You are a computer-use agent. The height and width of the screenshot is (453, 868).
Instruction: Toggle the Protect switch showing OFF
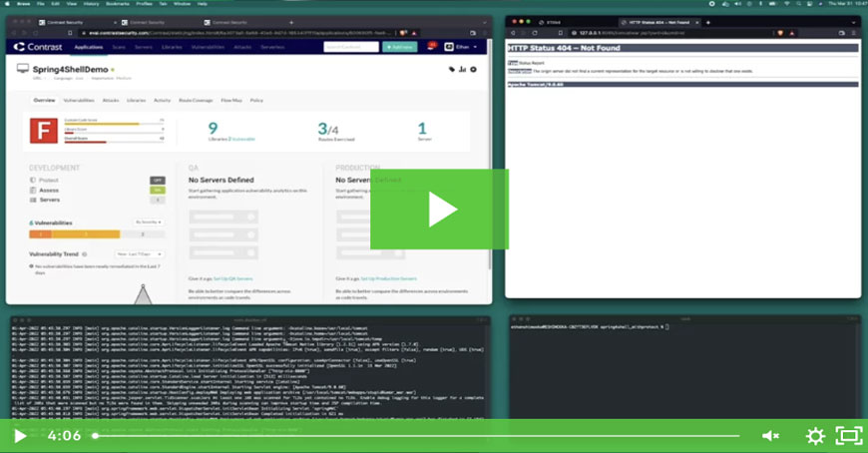pyautogui.click(x=157, y=180)
